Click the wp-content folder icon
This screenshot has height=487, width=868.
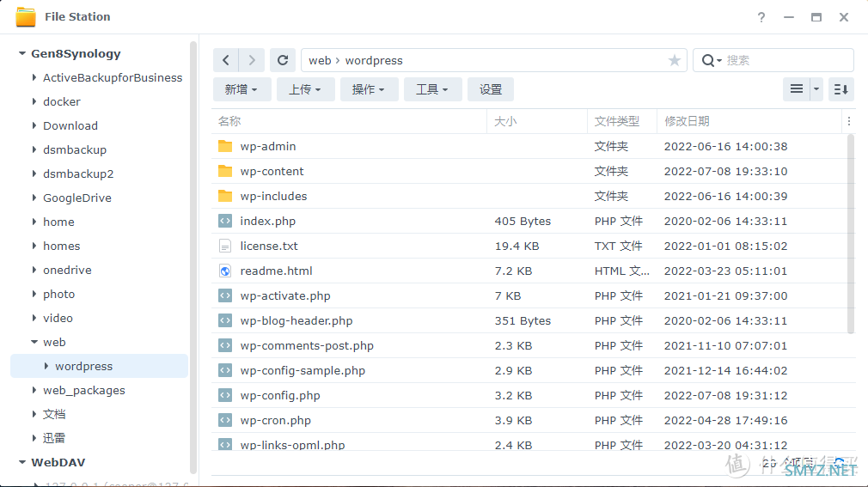point(225,171)
